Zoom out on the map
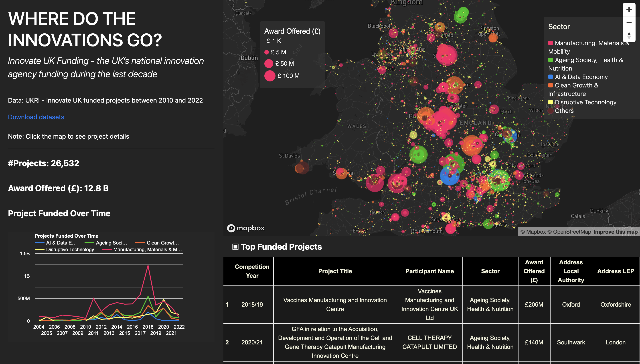 pyautogui.click(x=629, y=23)
